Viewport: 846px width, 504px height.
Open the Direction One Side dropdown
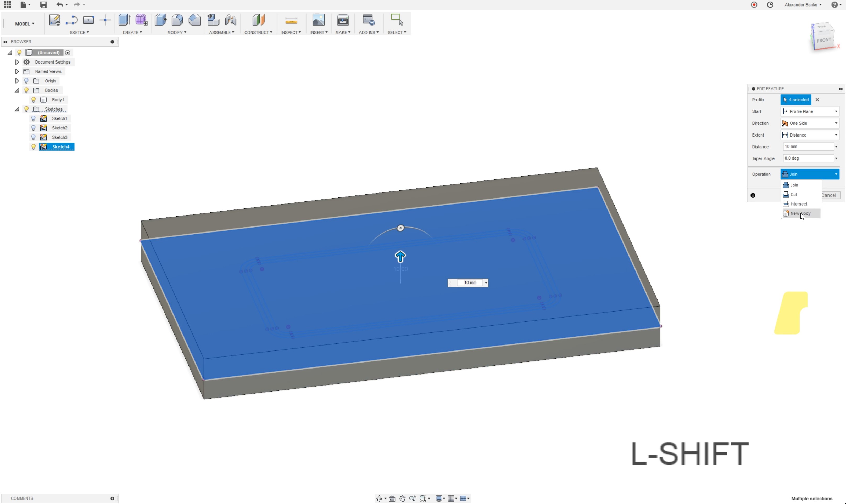coord(810,123)
